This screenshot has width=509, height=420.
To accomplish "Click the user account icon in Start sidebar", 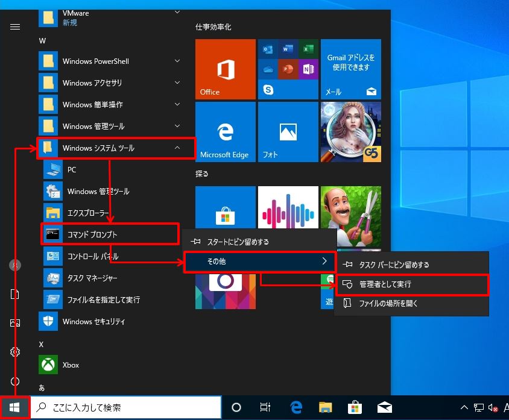I will tap(15, 265).
